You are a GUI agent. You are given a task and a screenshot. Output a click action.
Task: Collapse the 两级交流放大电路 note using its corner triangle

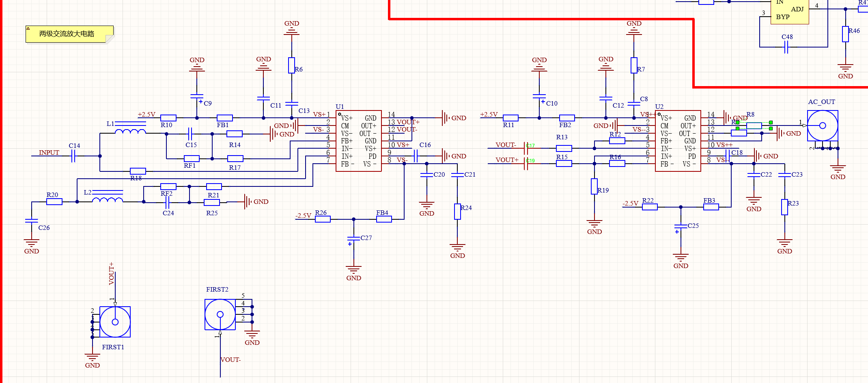coord(28,28)
